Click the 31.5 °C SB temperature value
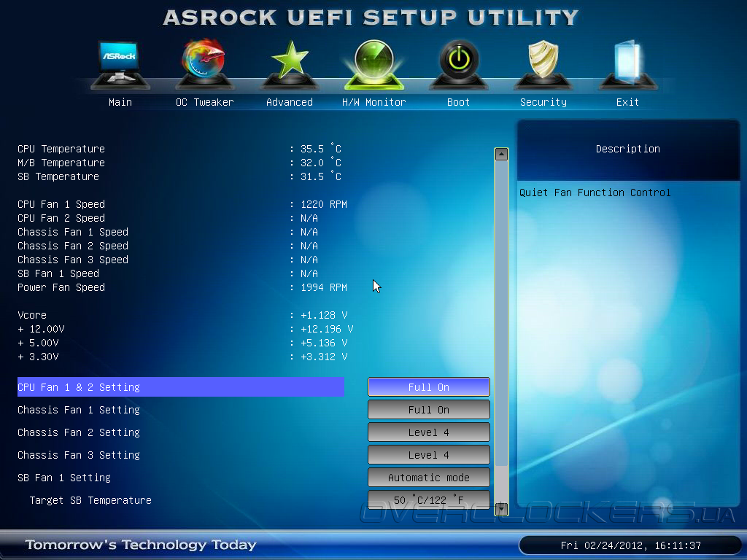Screen dimensions: 747x560 (x=321, y=176)
